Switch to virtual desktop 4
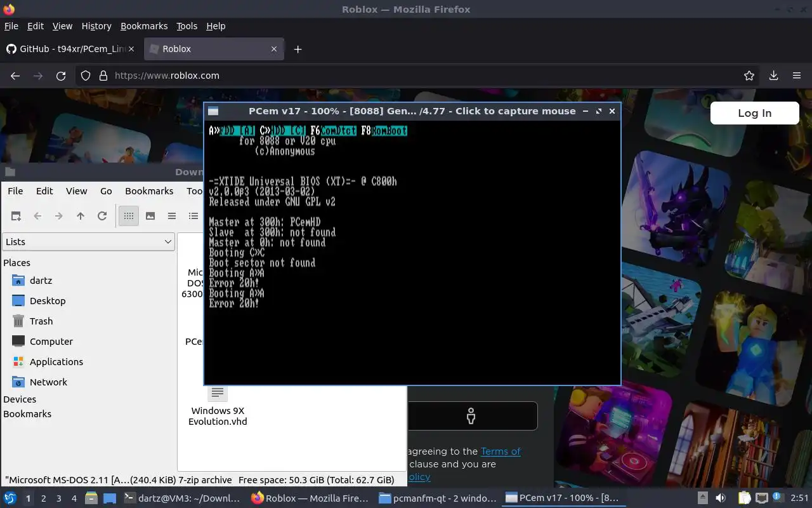The height and width of the screenshot is (508, 812). tap(74, 498)
